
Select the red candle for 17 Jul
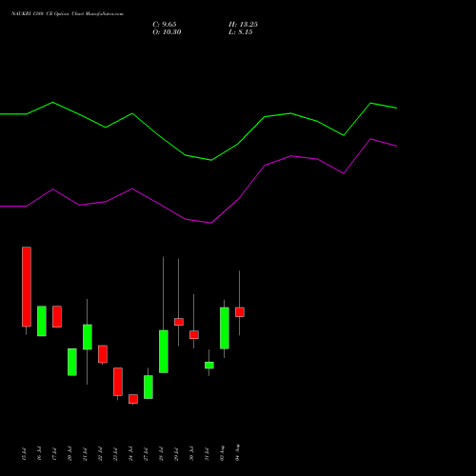pos(57,316)
